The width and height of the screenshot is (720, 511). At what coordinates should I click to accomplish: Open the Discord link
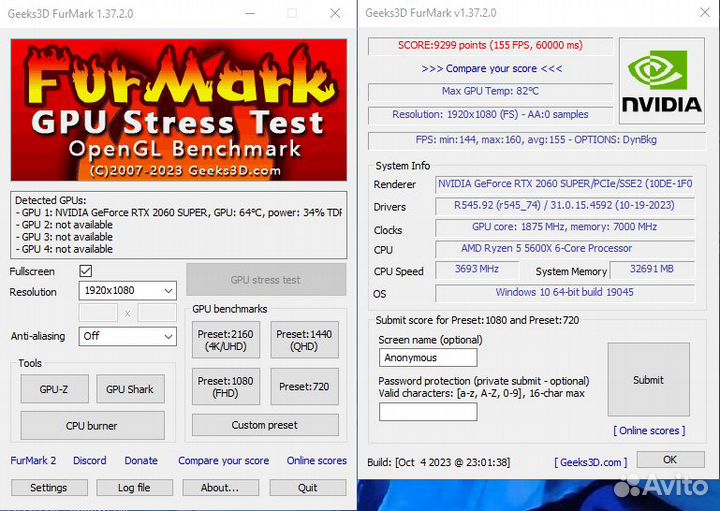(x=90, y=460)
